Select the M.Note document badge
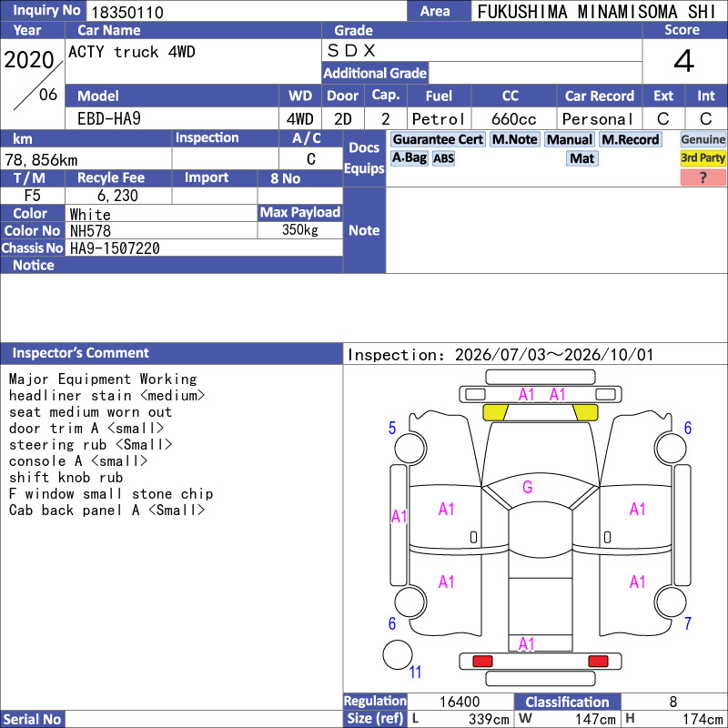728x728 pixels. click(514, 139)
